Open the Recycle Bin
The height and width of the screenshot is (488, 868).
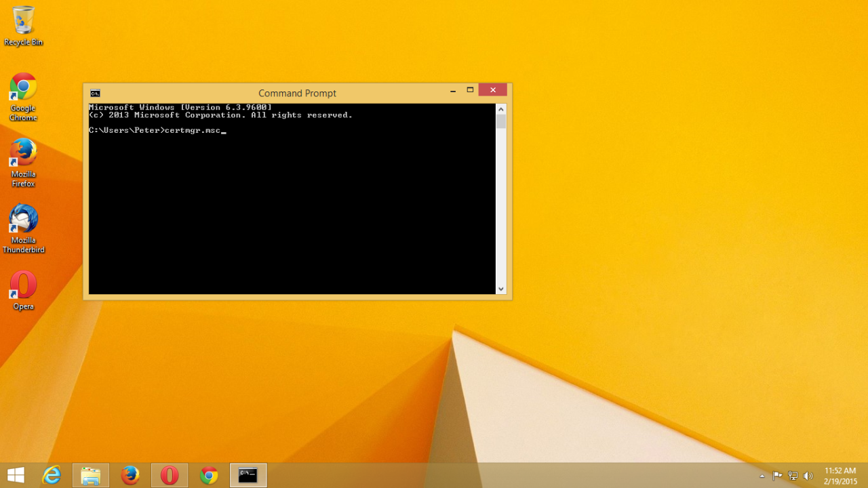pyautogui.click(x=23, y=20)
